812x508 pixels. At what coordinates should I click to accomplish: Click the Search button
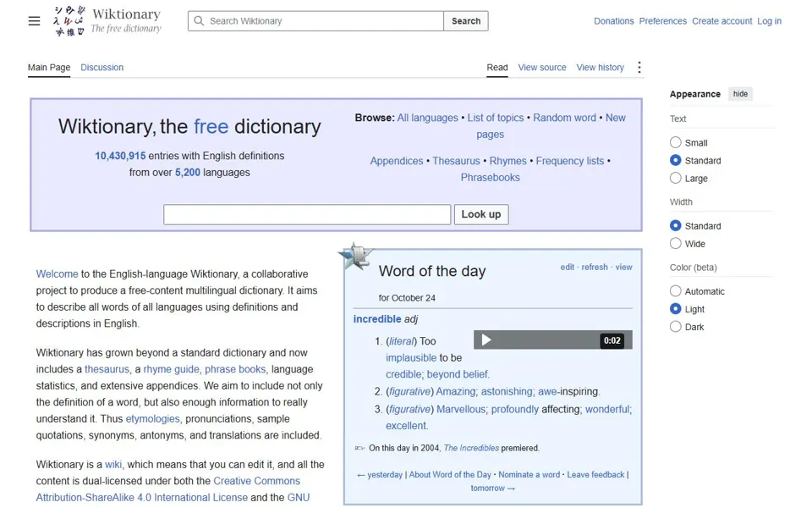[x=466, y=20]
